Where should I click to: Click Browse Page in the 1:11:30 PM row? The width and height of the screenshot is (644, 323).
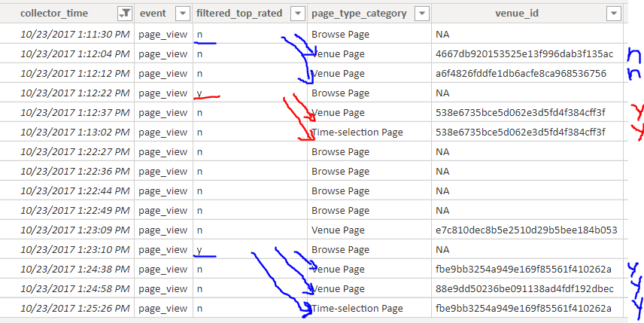340,35
